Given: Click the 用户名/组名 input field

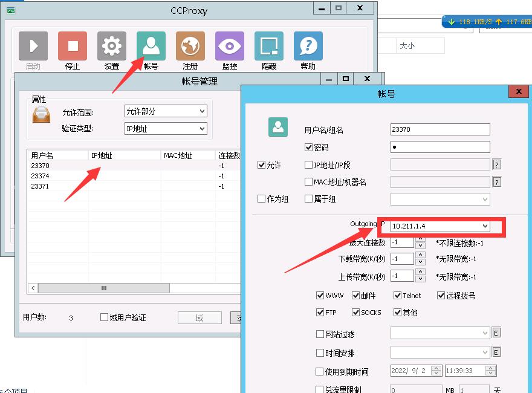Looking at the screenshot, I should point(440,129).
